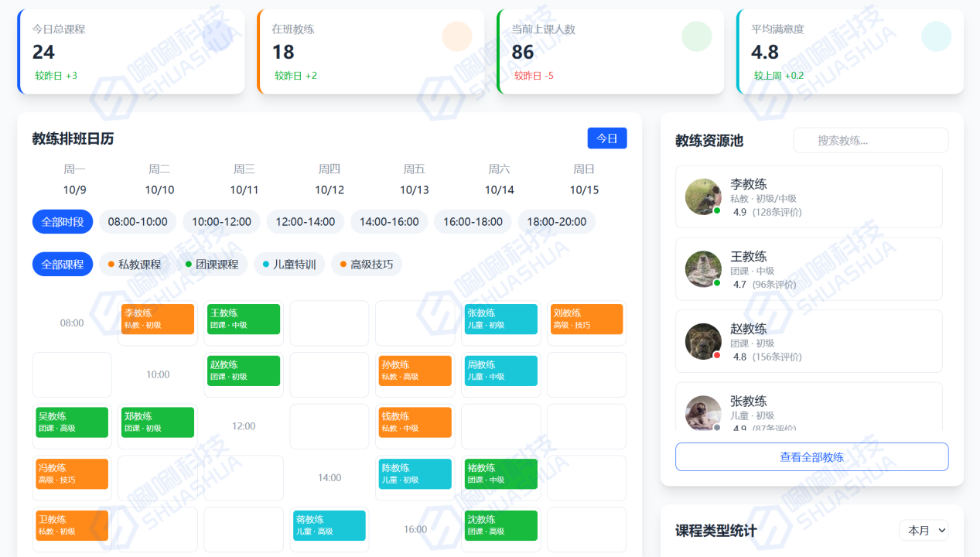Viewport: 980px width, 557px height.
Task: Select the 周三 10/11 day column header
Action: [x=244, y=179]
